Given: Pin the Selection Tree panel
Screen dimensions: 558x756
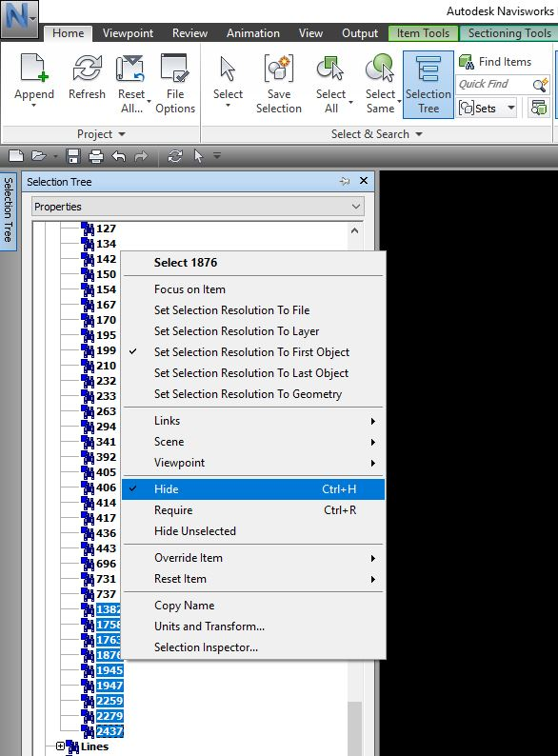Looking at the screenshot, I should point(345,181).
